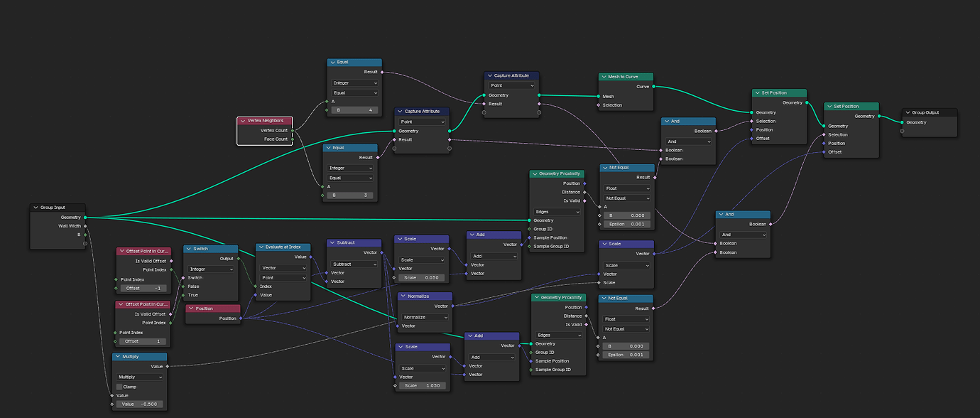Click the Vector output socket on Subtract node
This screenshot has height=418, width=980.
[x=382, y=252]
